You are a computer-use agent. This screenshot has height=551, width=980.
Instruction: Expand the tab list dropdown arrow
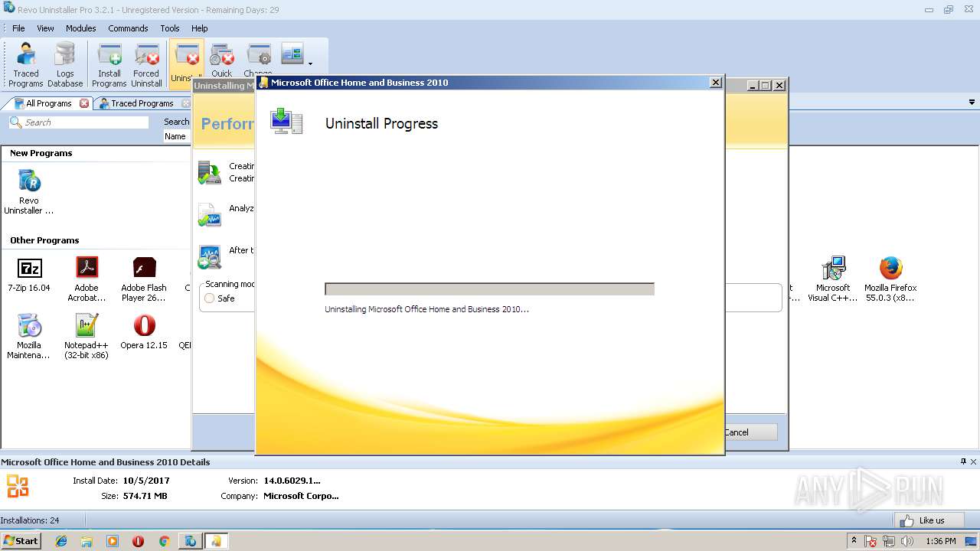tap(972, 103)
